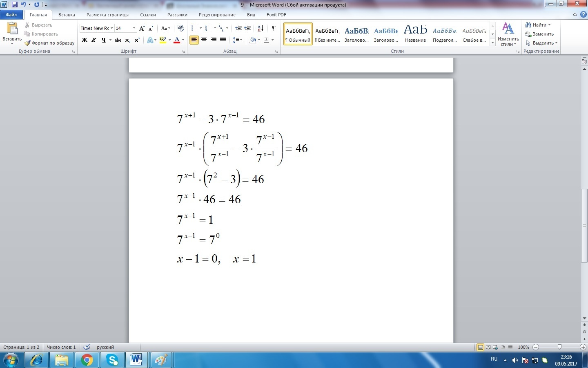Open the bulleted list dropdown

(200, 28)
